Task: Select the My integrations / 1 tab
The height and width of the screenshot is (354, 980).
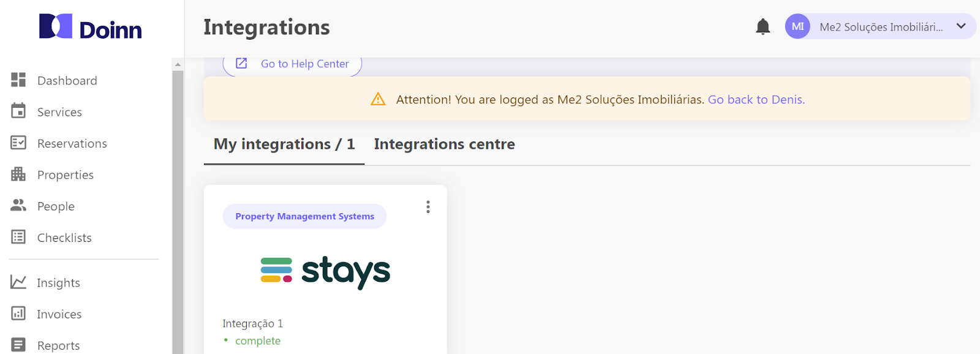Action: (284, 145)
